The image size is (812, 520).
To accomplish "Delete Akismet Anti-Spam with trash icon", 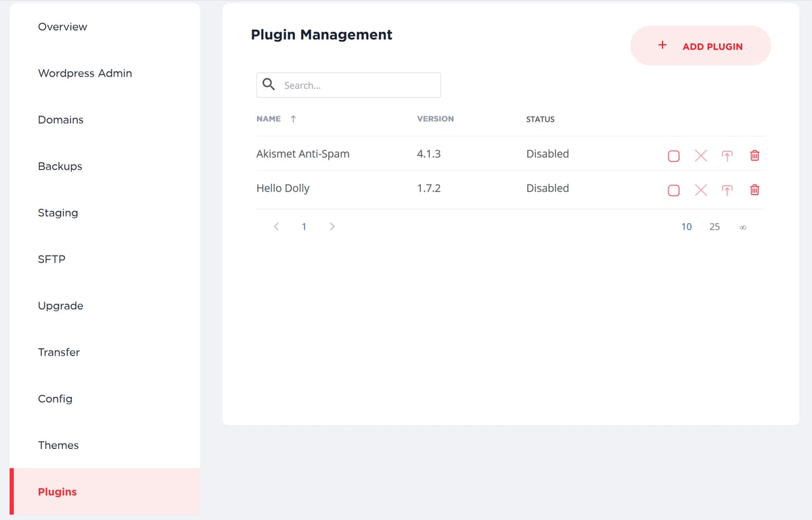I will pyautogui.click(x=754, y=156).
